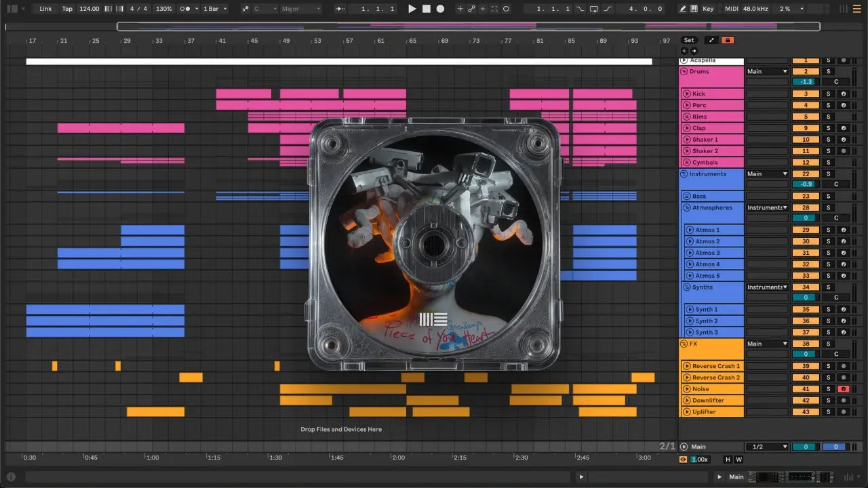The width and height of the screenshot is (868, 488).
Task: Click the Drums group volume value -1.3
Action: click(805, 82)
